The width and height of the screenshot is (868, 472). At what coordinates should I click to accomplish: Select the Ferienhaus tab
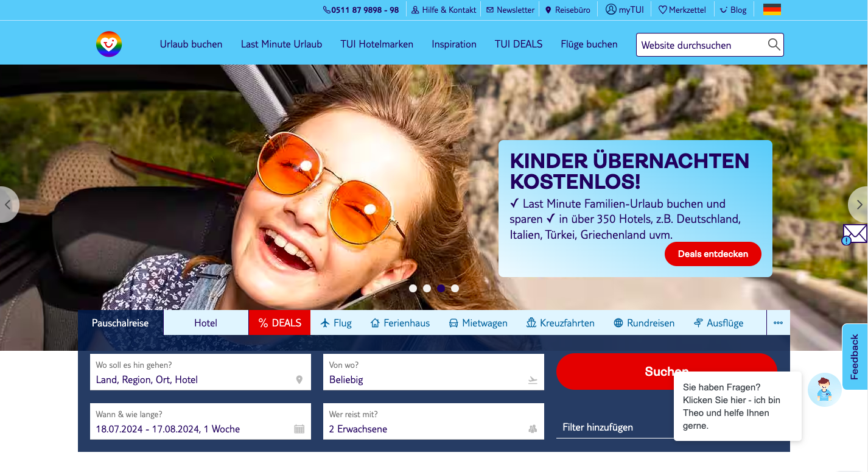[401, 323]
